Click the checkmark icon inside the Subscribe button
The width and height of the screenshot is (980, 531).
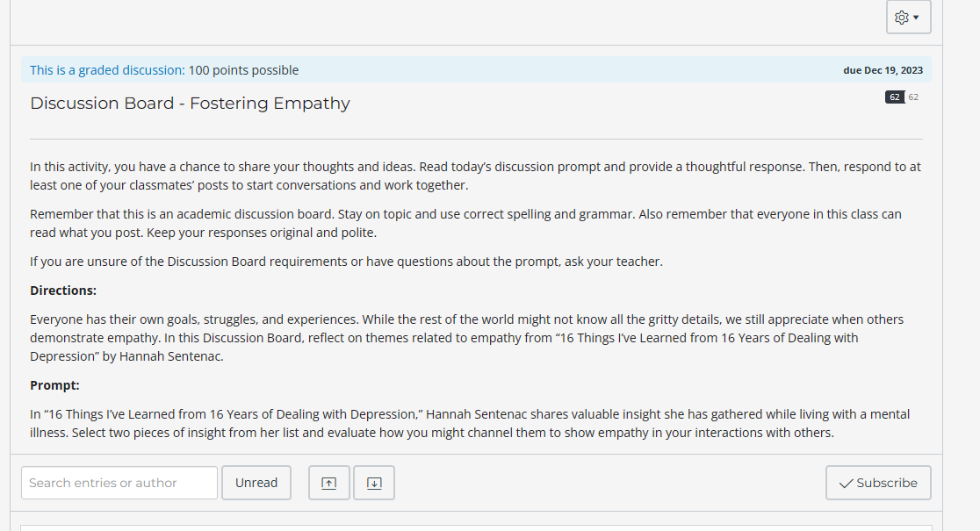pyautogui.click(x=846, y=482)
